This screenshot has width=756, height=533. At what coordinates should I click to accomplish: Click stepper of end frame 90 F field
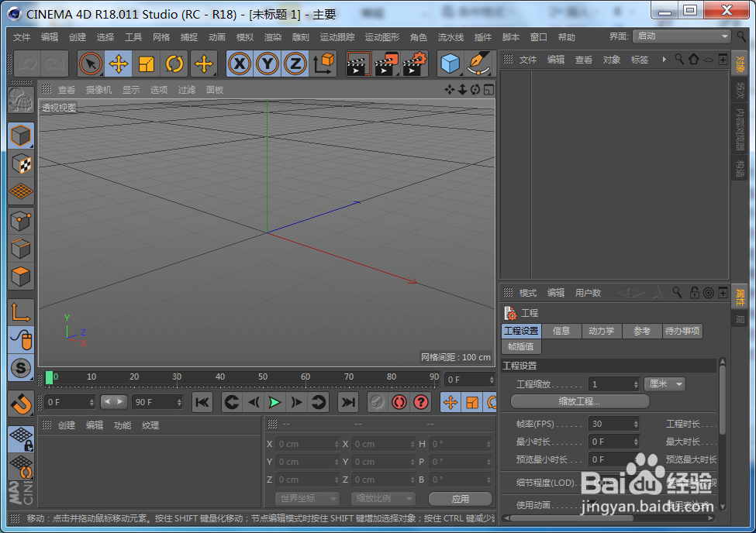coord(179,402)
